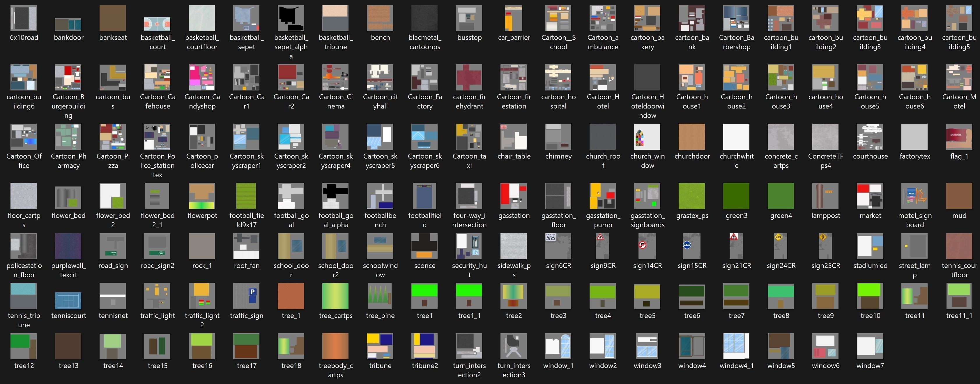
Task: Click the 6x10road texture file
Action: [24, 18]
